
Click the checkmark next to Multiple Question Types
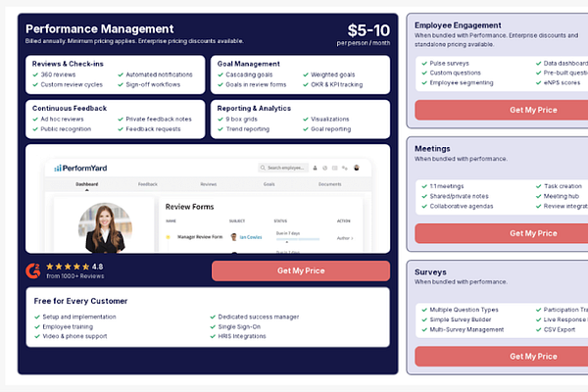(x=424, y=310)
